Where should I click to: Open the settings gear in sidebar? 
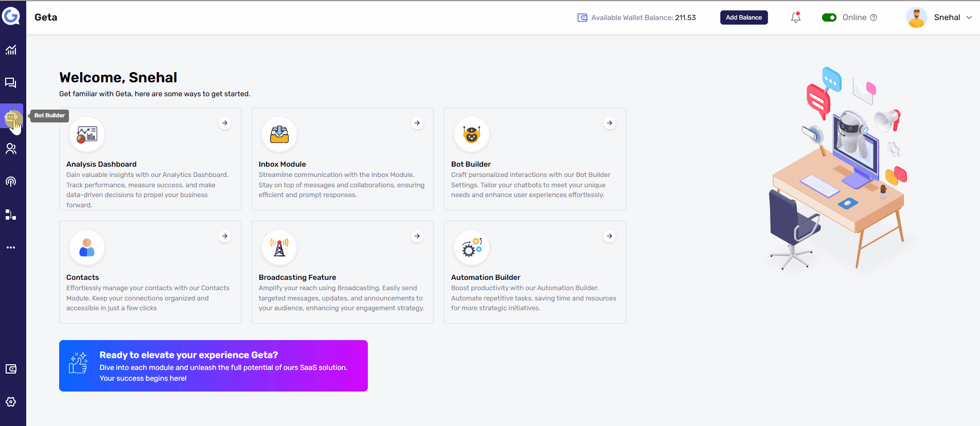tap(11, 402)
